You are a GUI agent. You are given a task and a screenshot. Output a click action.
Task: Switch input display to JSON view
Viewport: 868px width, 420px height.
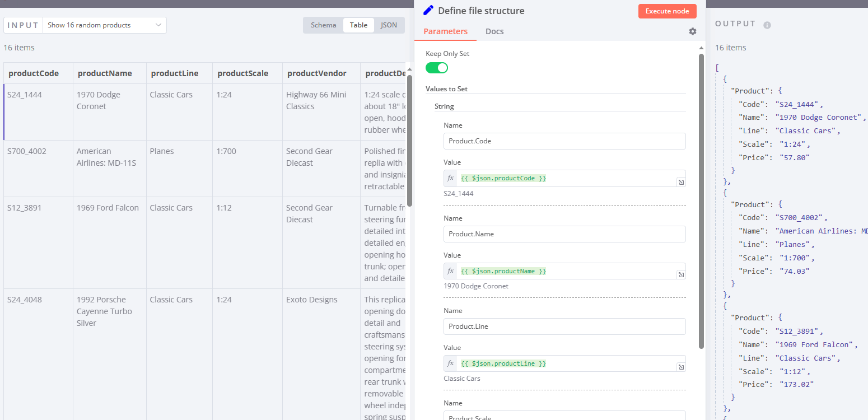[389, 25]
